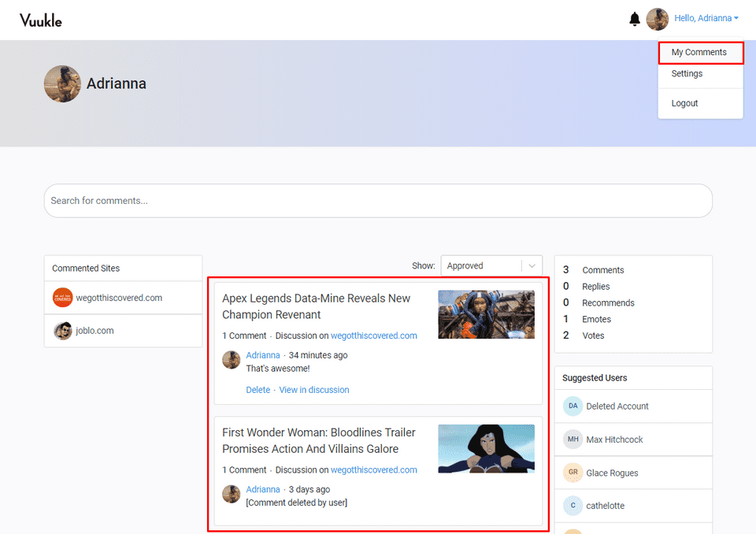Image resolution: width=756 pixels, height=534 pixels.
Task: Click the header user avatar picture
Action: 657,19
